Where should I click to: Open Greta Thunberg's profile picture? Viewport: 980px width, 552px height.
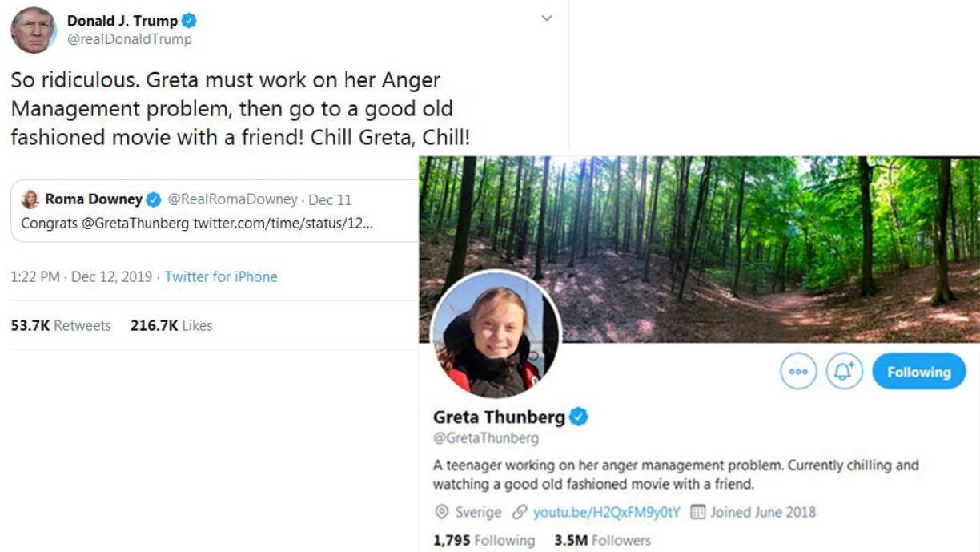pos(496,334)
